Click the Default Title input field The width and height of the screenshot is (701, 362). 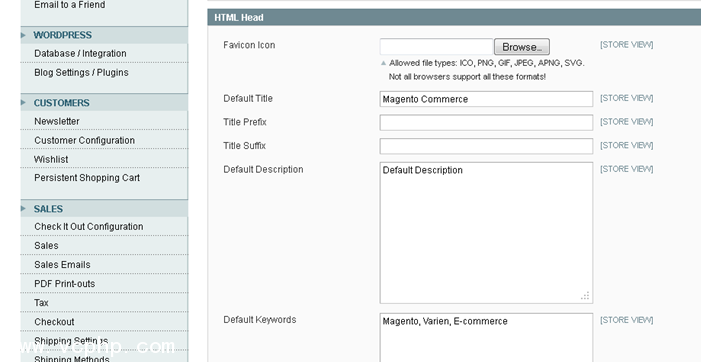coord(486,99)
